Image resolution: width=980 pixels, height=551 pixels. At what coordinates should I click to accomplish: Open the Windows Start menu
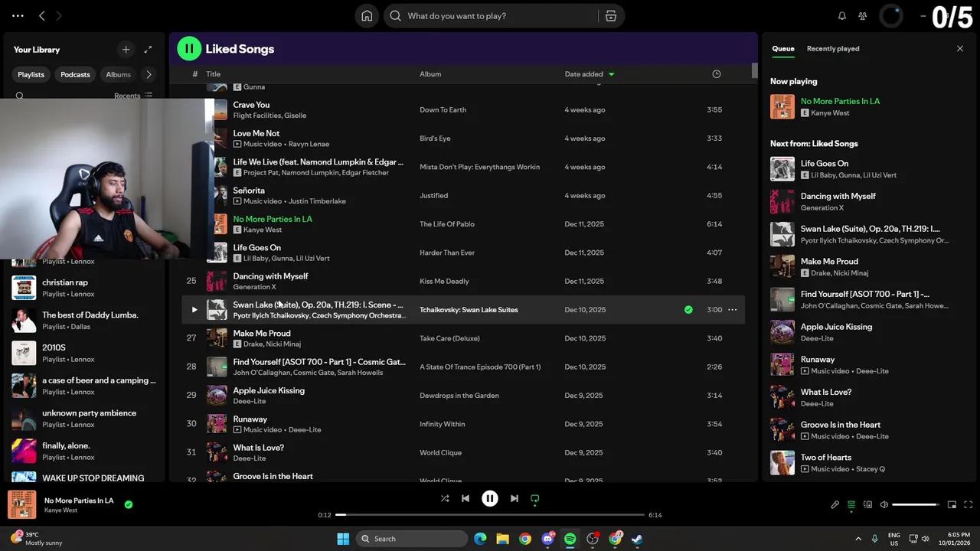pos(343,539)
